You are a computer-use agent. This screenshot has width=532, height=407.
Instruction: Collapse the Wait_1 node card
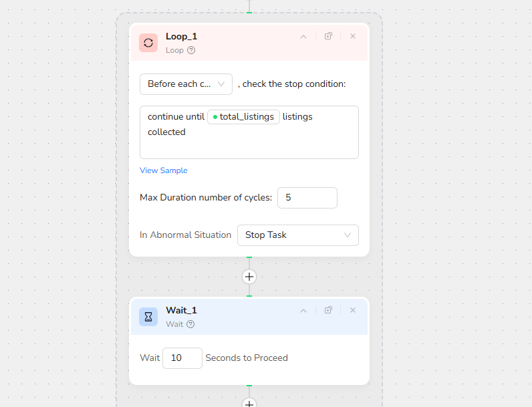(303, 311)
